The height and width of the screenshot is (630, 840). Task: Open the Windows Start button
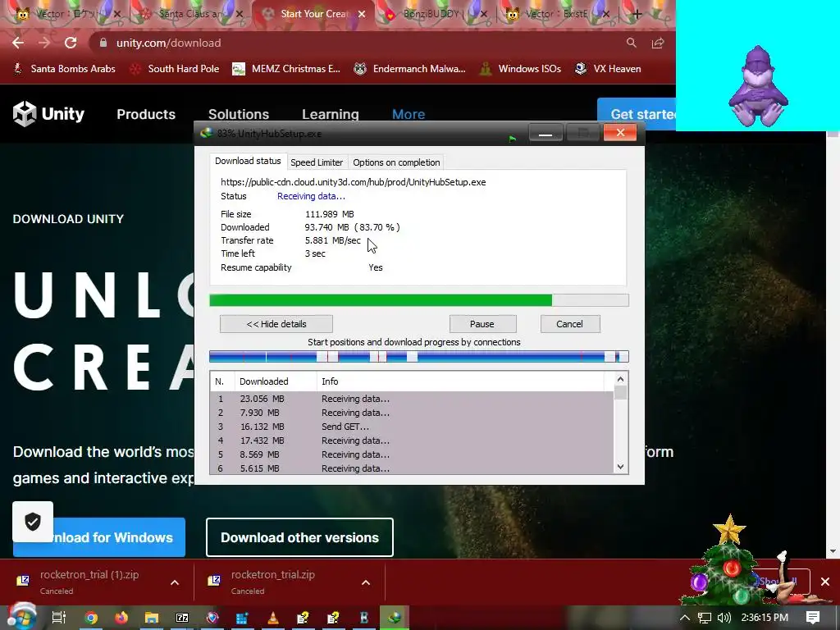[21, 617]
